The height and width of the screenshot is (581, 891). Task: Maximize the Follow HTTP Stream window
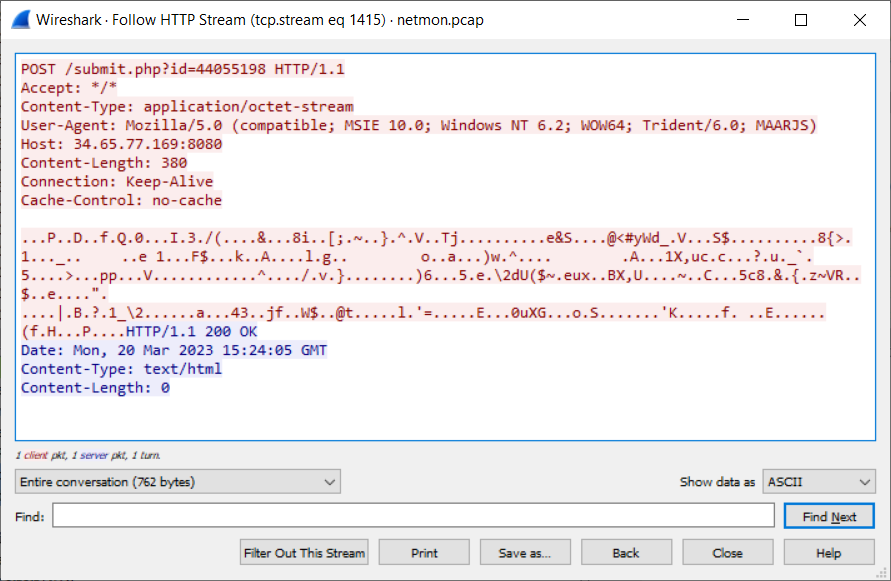801,20
